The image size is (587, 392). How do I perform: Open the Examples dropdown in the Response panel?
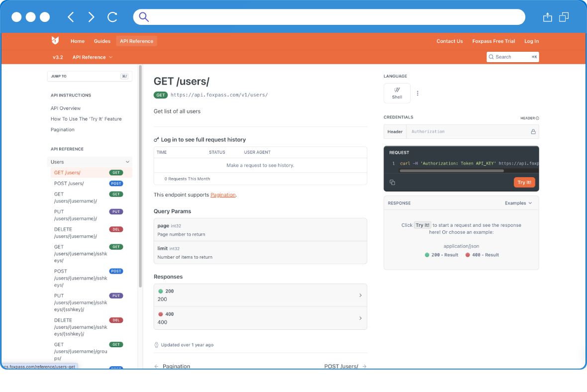pos(517,203)
